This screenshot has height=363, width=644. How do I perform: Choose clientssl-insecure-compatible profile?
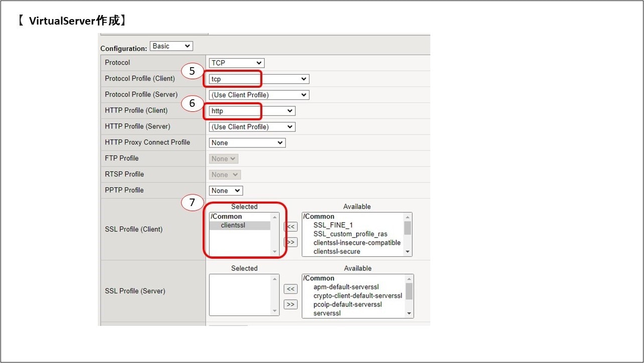pos(357,243)
